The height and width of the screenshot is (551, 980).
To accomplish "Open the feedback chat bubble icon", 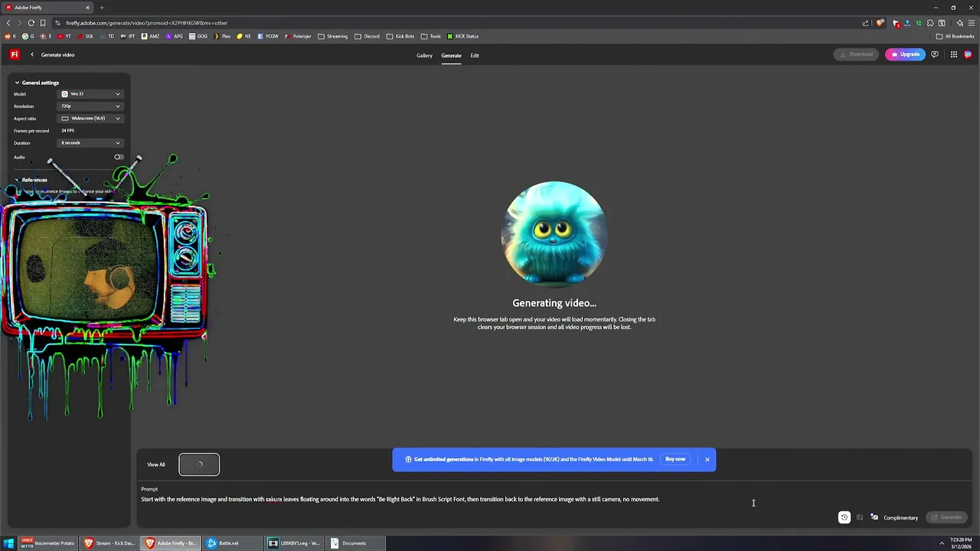I will click(935, 54).
